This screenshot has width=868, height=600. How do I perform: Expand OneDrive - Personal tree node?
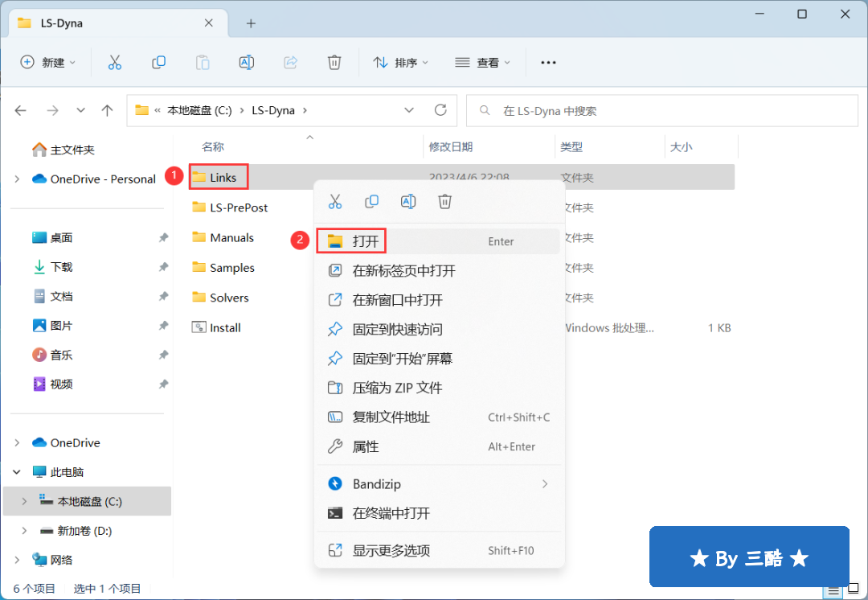(x=17, y=179)
